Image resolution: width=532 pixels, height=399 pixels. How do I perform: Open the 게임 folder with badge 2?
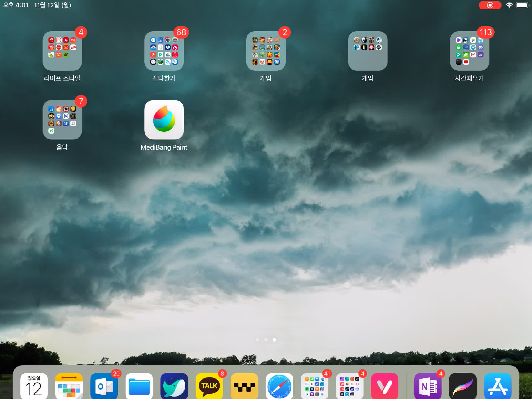coord(266,51)
